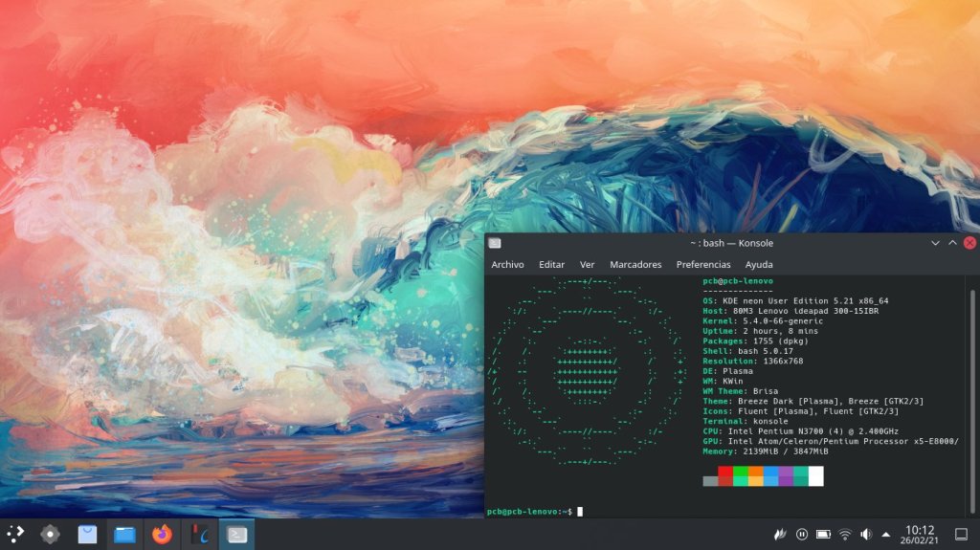980x550 pixels.
Task: Click the flame-shaped system tray icon
Action: click(x=780, y=534)
